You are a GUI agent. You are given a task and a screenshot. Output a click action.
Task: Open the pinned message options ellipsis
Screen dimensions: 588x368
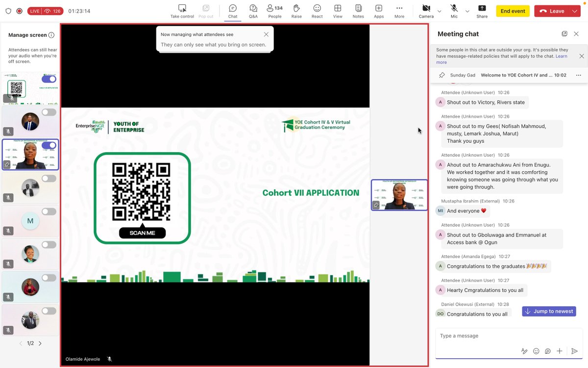579,75
